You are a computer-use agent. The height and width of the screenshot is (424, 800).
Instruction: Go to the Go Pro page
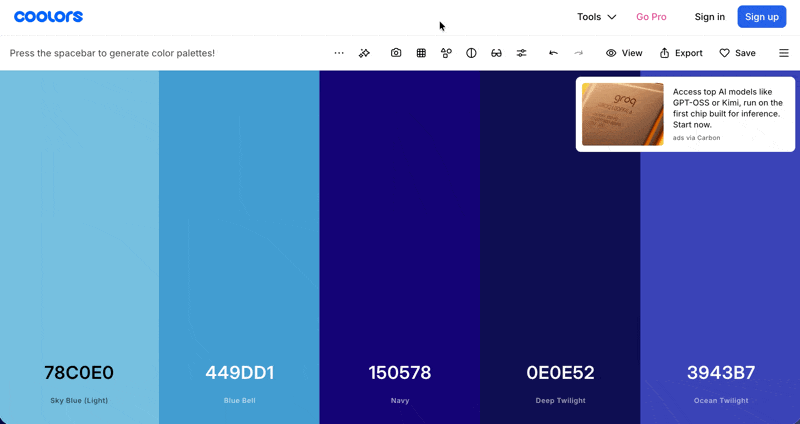[x=651, y=17]
